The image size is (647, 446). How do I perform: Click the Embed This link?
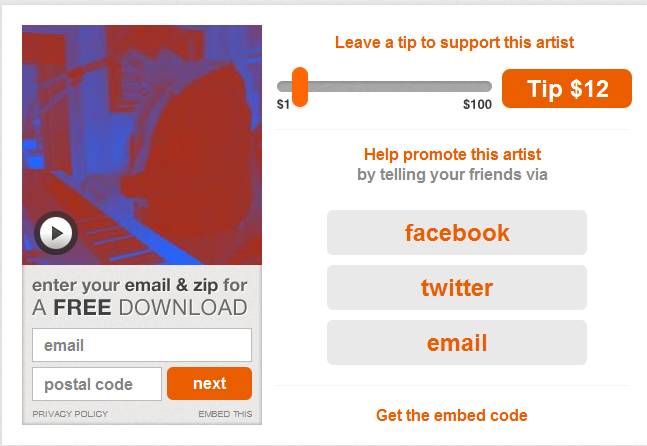point(225,414)
